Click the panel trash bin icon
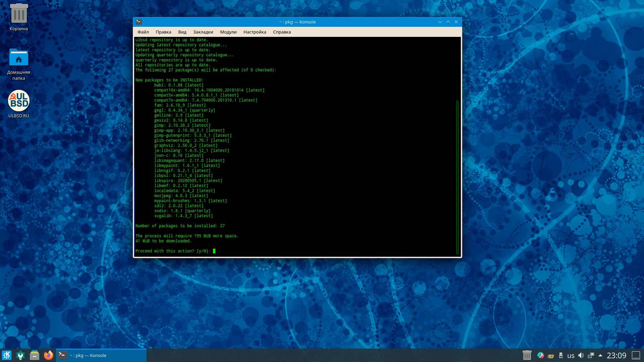 click(x=527, y=355)
